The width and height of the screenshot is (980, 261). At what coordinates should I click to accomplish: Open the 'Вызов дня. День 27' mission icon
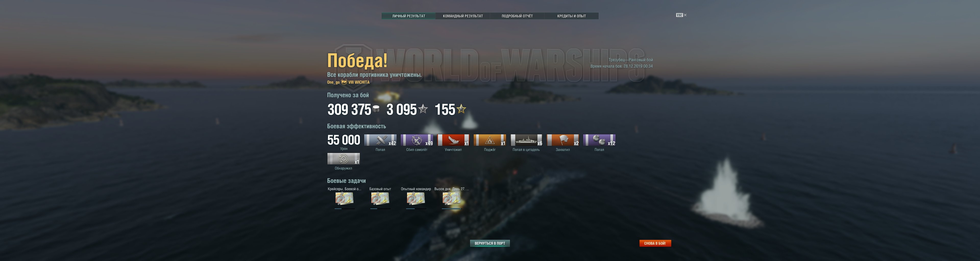coord(451,198)
